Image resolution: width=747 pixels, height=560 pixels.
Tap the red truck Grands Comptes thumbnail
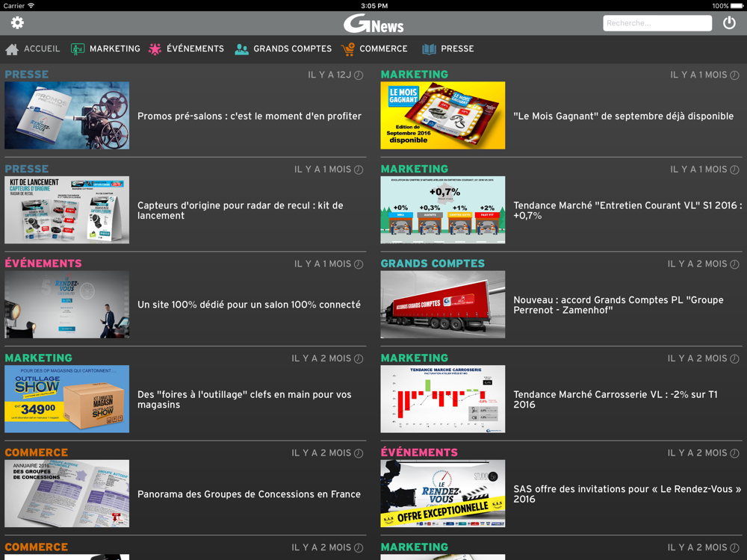click(442, 305)
